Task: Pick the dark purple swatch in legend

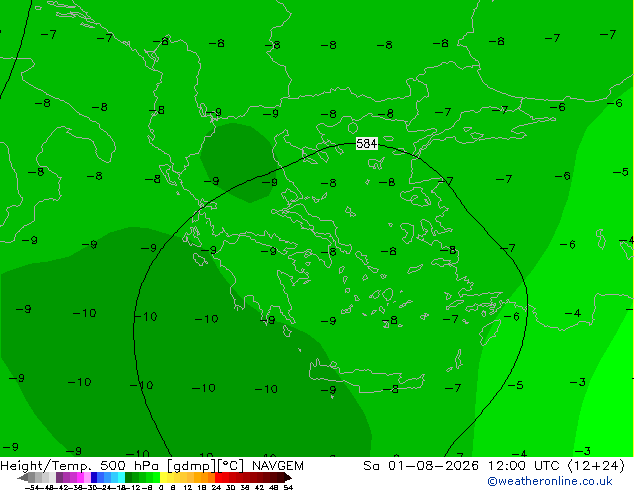Action: 59,477
